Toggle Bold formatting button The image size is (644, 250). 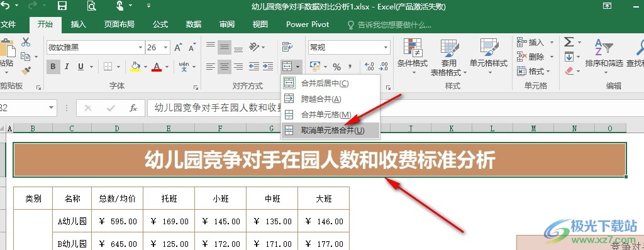point(53,67)
